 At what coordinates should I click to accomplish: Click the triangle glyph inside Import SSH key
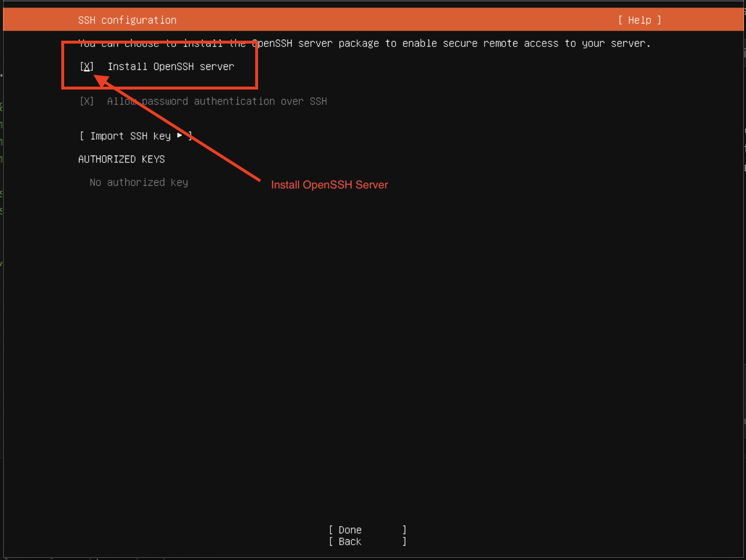180,135
